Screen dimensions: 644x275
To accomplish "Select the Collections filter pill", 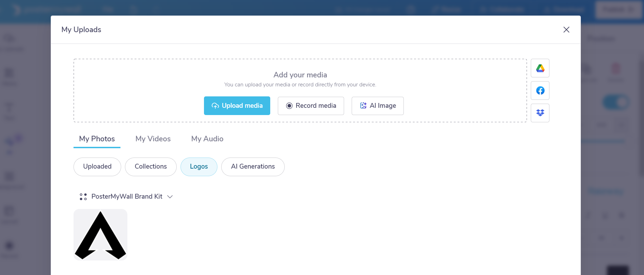I will (151, 167).
